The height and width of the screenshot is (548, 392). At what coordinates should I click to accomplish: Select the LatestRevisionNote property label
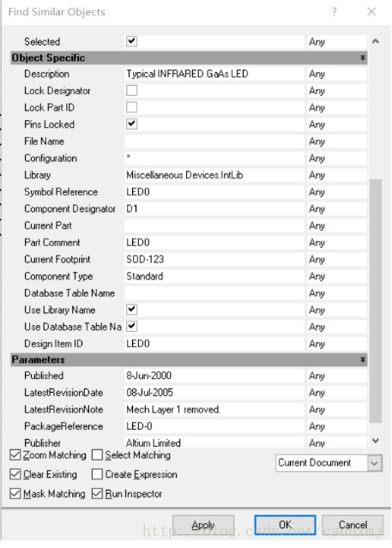point(63,409)
